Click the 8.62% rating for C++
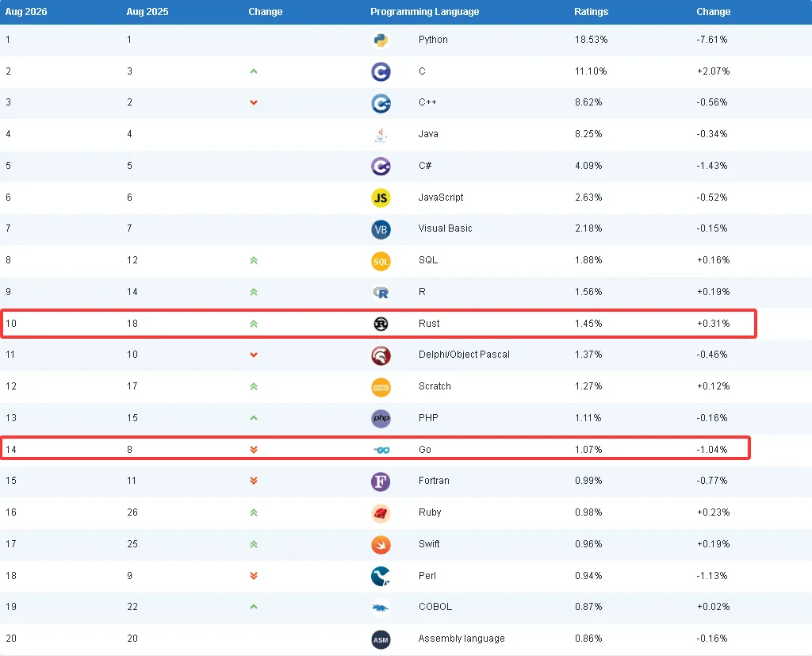 [x=588, y=102]
